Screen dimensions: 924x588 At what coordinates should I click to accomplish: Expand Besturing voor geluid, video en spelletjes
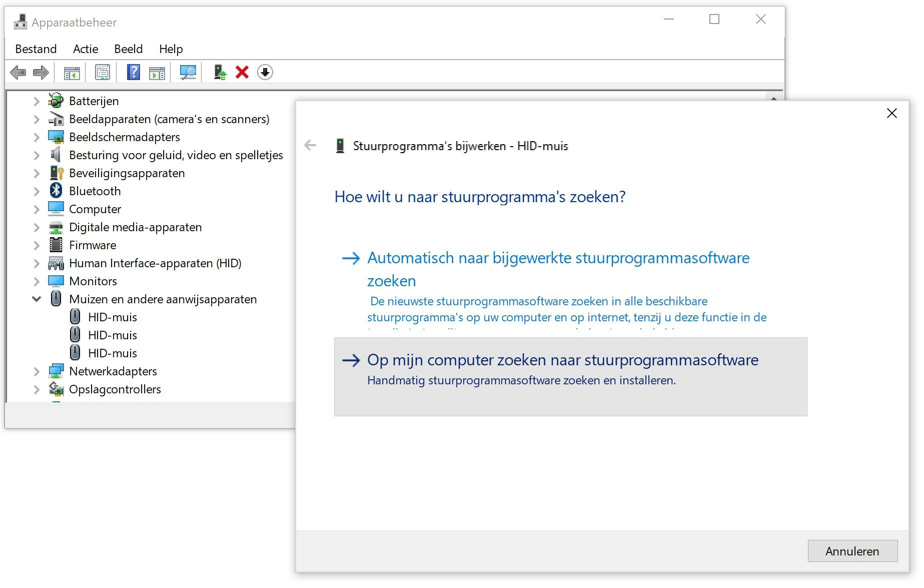36,155
